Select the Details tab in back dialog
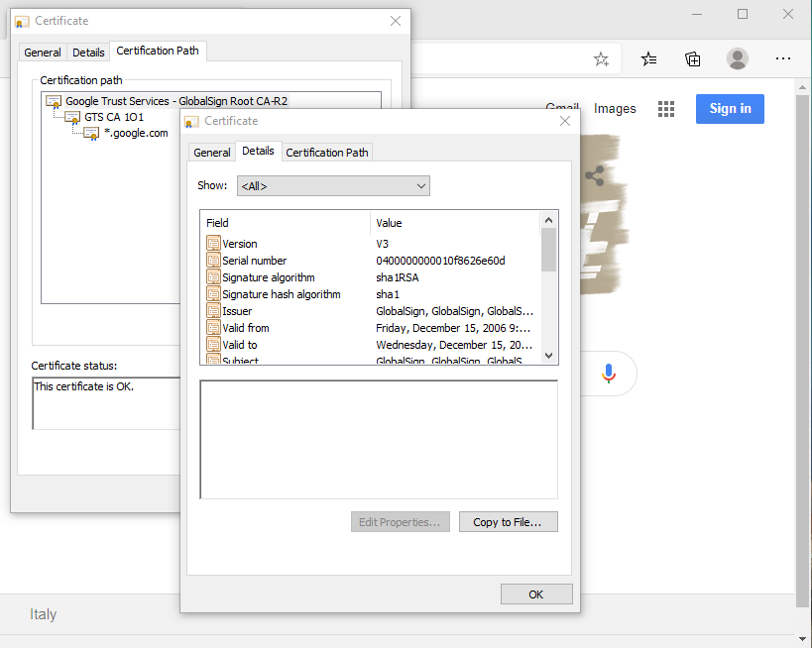812x648 pixels. point(88,53)
